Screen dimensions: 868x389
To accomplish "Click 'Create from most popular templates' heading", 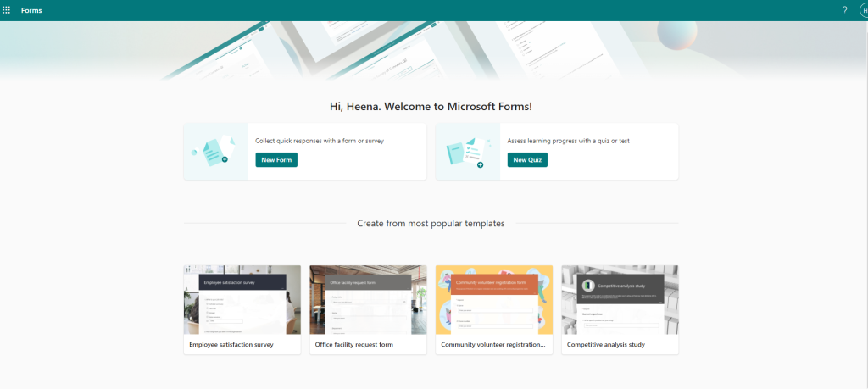I will point(431,224).
